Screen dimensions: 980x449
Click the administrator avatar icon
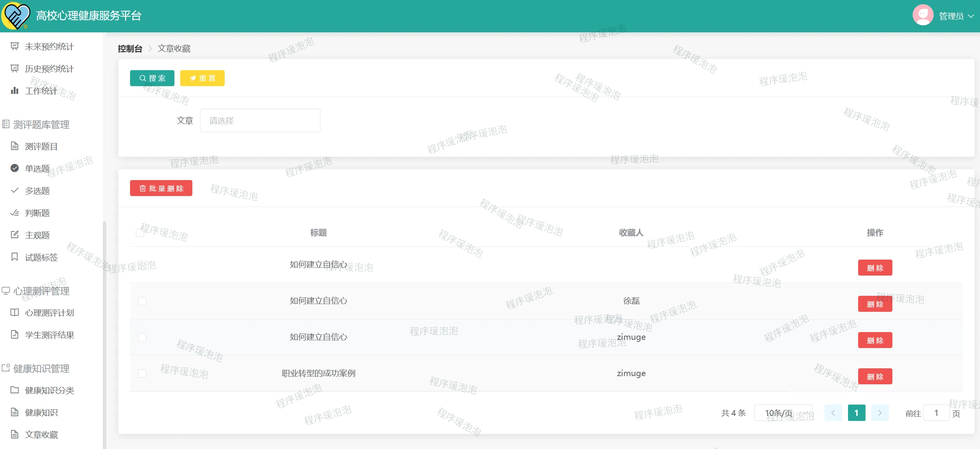922,15
